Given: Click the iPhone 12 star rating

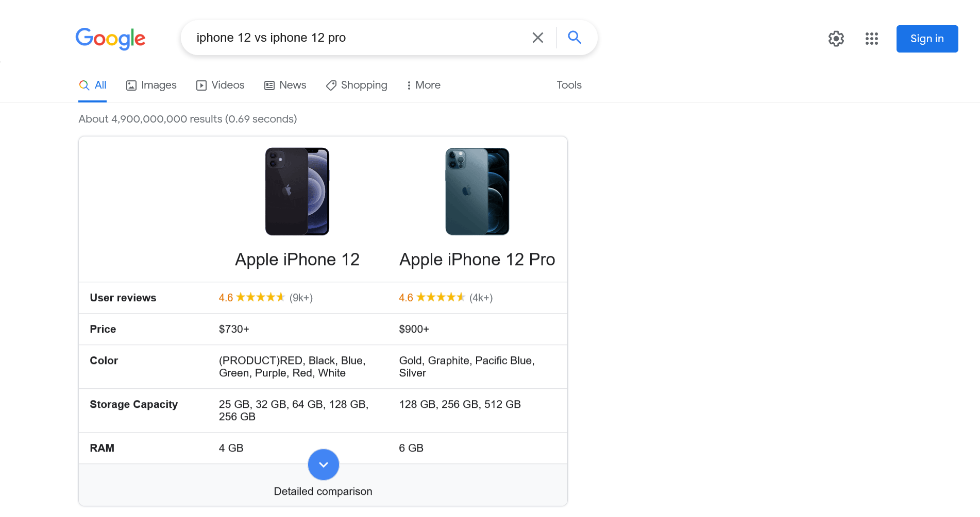Looking at the screenshot, I should point(260,297).
